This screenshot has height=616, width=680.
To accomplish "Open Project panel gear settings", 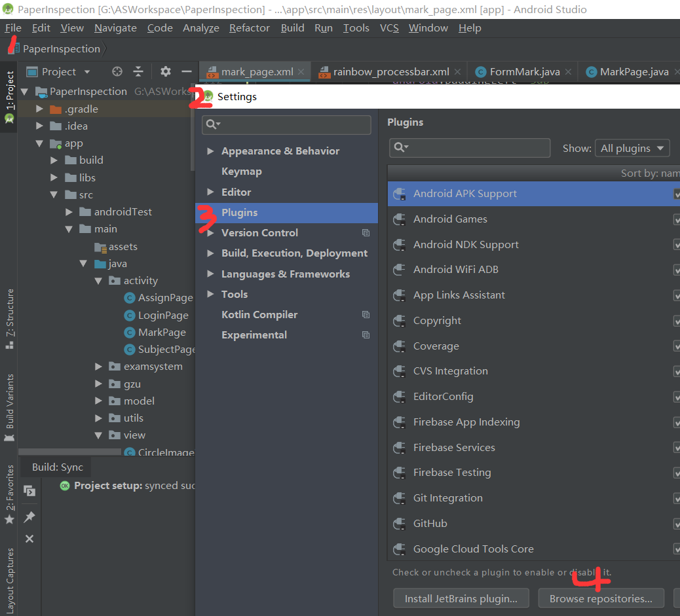I will point(165,71).
